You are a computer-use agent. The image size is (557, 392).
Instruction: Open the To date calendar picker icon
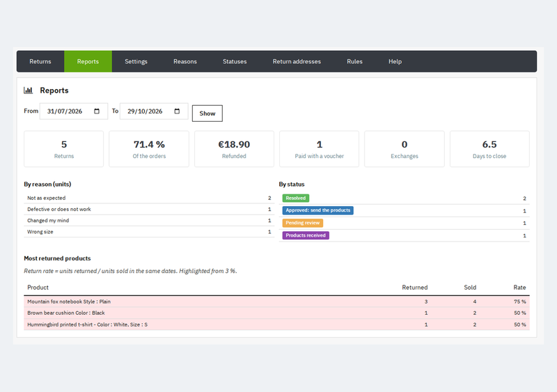click(177, 111)
